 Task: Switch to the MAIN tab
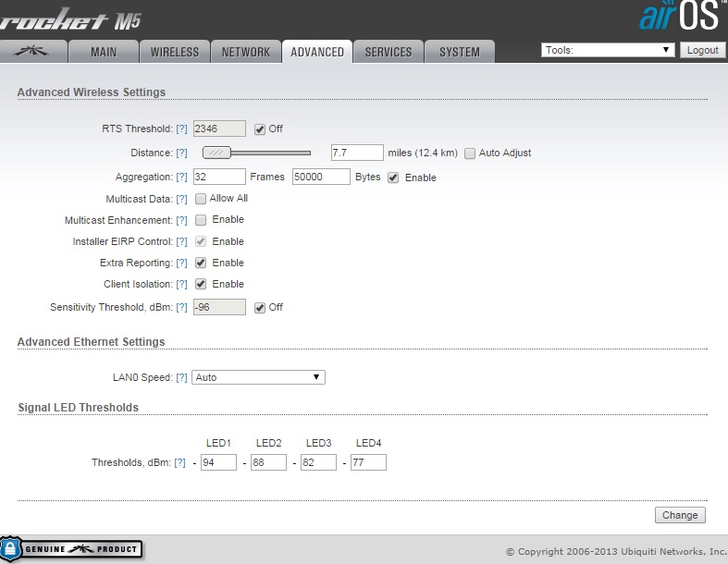point(104,52)
